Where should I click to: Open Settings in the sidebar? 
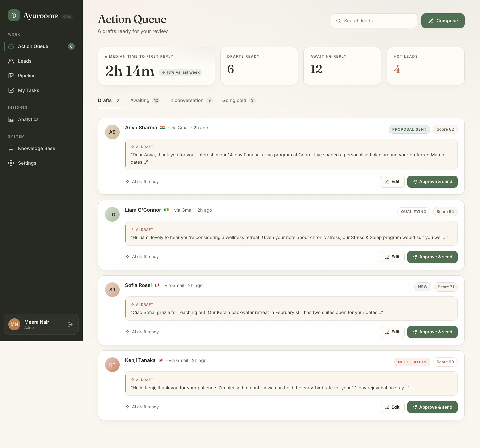(x=41, y=163)
